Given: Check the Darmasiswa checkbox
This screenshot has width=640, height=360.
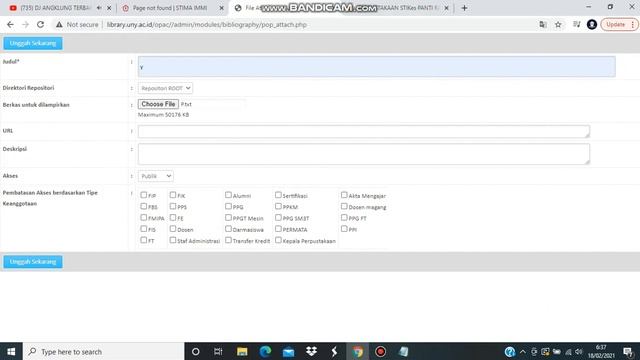Looking at the screenshot, I should [229, 229].
